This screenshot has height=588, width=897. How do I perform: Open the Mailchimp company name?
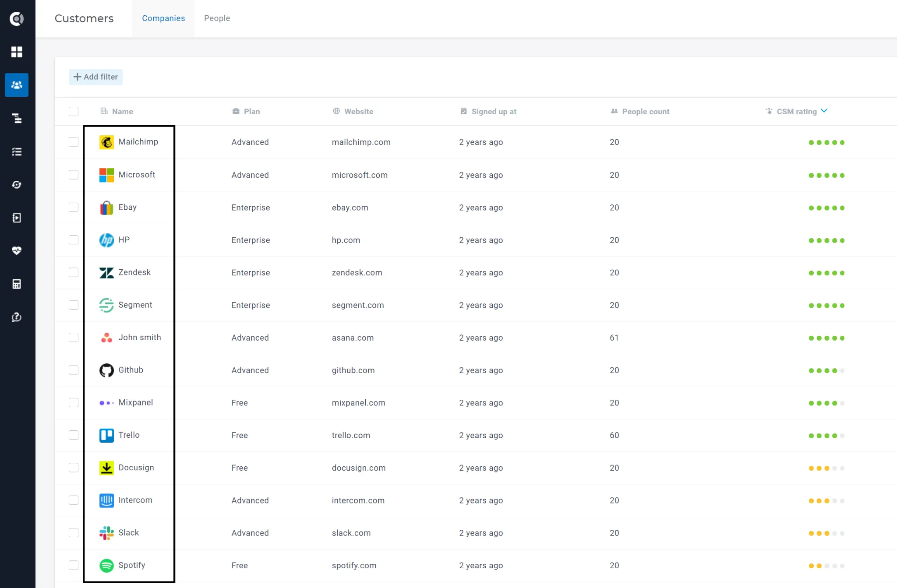pos(138,142)
